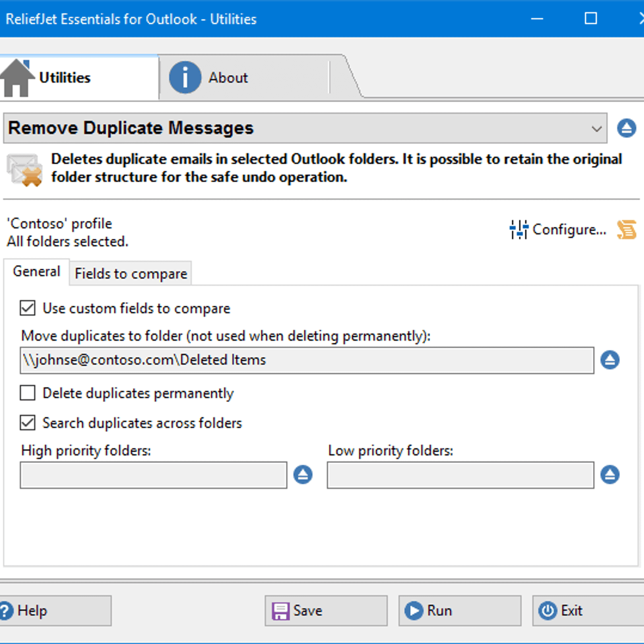Viewport: 644px width, 644px height.
Task: Click the house icon on Utilities tab
Action: 17,78
